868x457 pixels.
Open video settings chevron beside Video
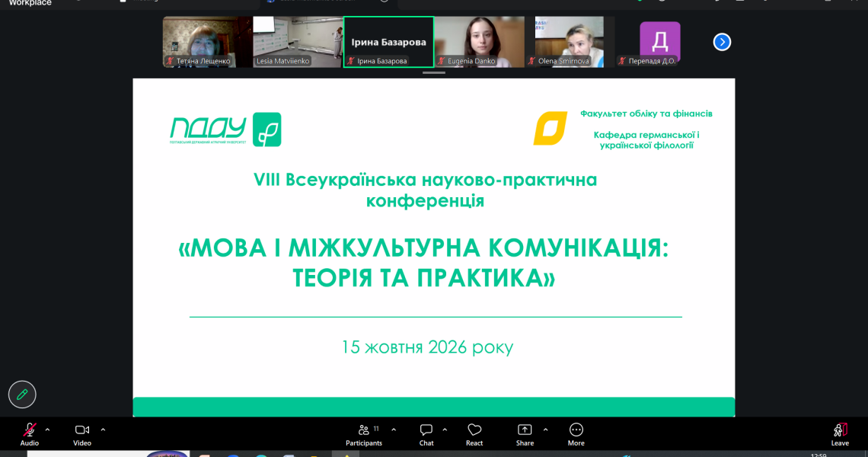pyautogui.click(x=103, y=430)
